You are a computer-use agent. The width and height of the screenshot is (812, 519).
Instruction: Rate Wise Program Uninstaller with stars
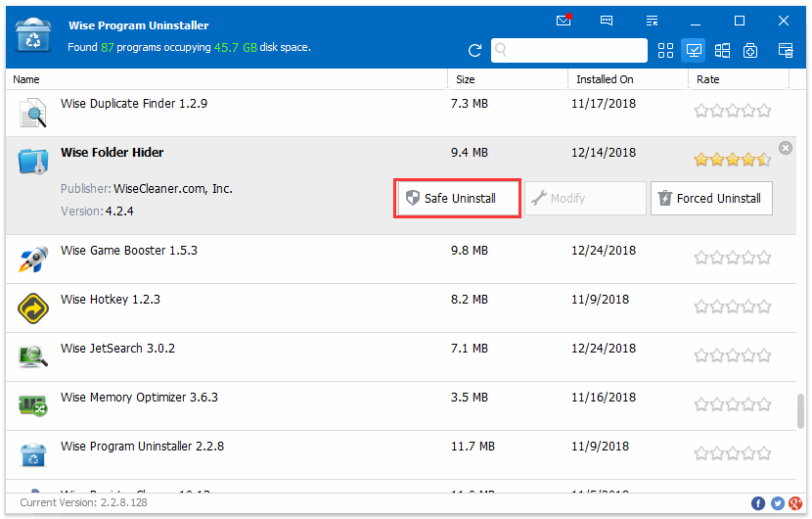click(732, 453)
